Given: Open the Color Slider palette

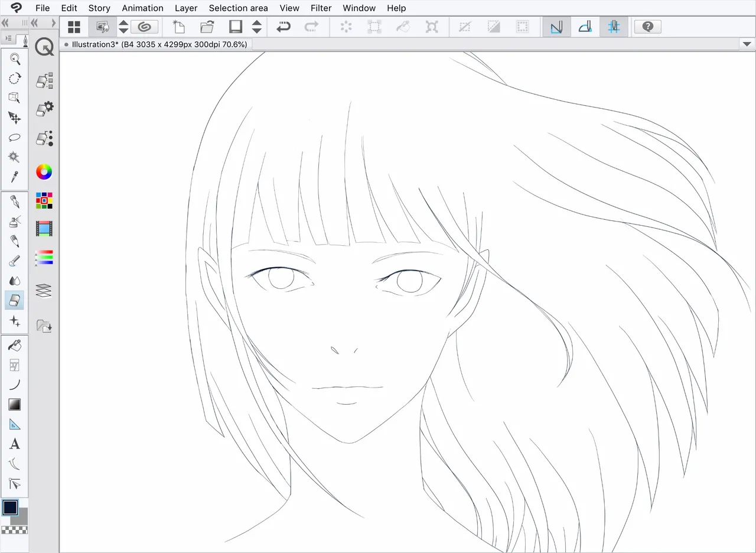Looking at the screenshot, I should [44, 257].
